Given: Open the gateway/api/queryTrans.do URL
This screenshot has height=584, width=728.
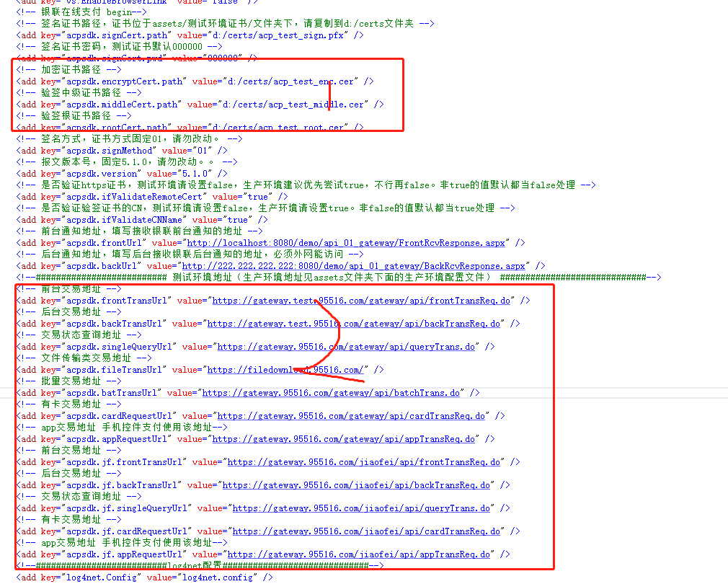Looking at the screenshot, I should click(x=346, y=347).
